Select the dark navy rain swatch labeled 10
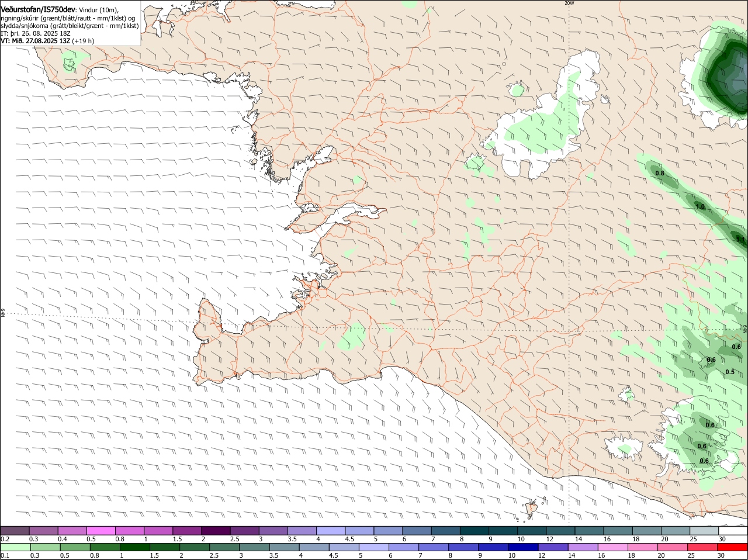 pos(523,547)
